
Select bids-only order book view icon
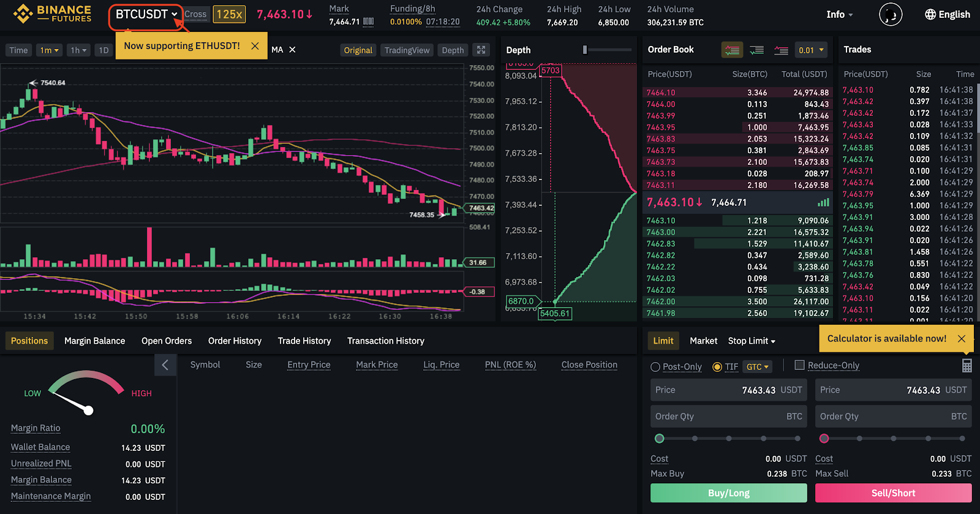757,50
